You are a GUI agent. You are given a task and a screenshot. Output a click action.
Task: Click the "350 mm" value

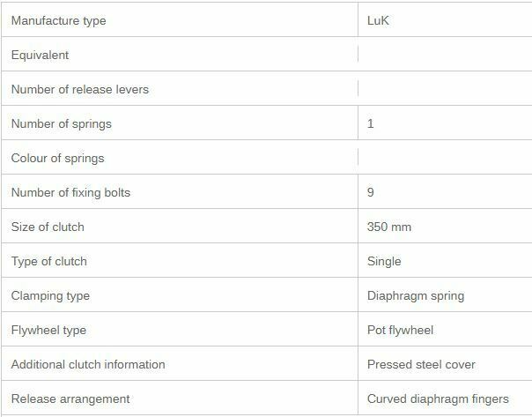pos(389,227)
